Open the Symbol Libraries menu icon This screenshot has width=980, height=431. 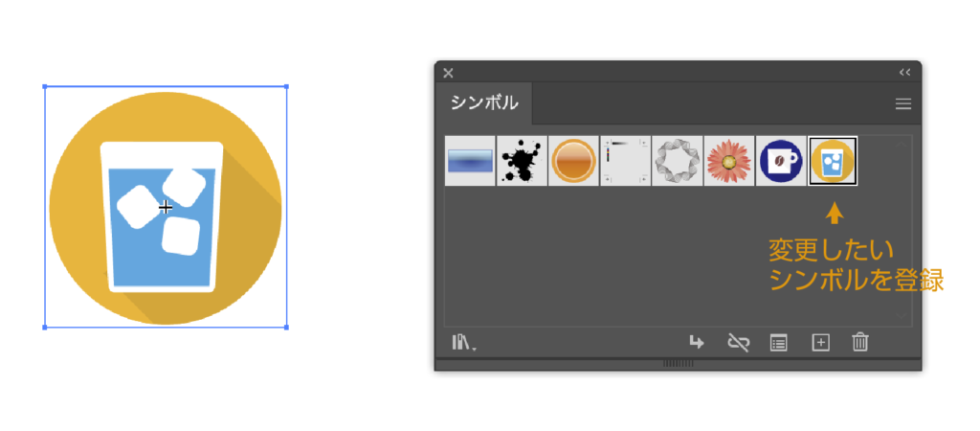coord(464,343)
